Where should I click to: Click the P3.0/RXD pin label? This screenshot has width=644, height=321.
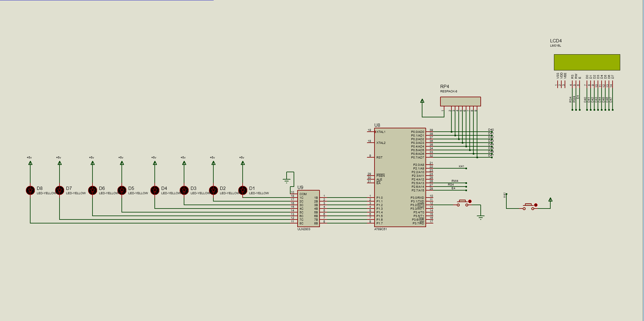point(417,198)
